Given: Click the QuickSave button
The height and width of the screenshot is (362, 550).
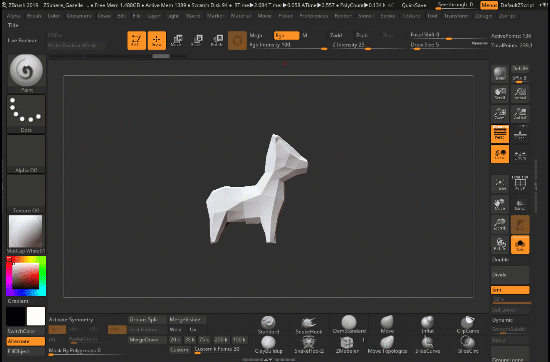Looking at the screenshot, I should (x=414, y=5).
